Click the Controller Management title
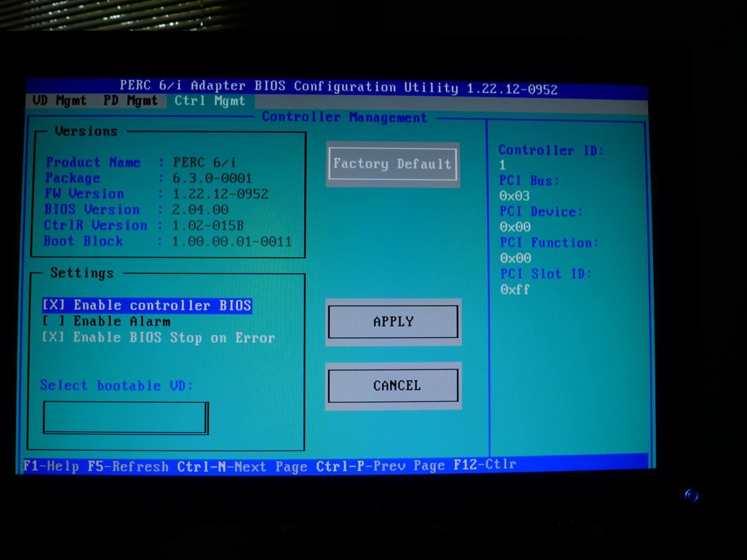 tap(345, 117)
